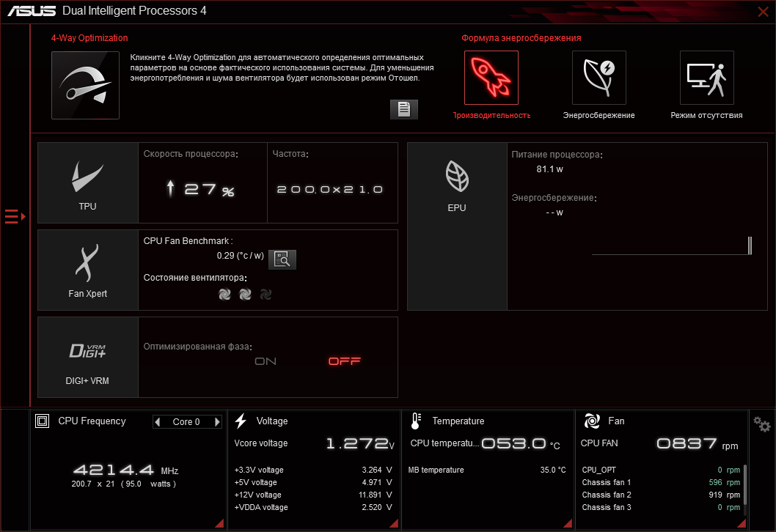The width and height of the screenshot is (776, 532).
Task: Click the 4214.4 MHz frequency readout
Action: (125, 470)
